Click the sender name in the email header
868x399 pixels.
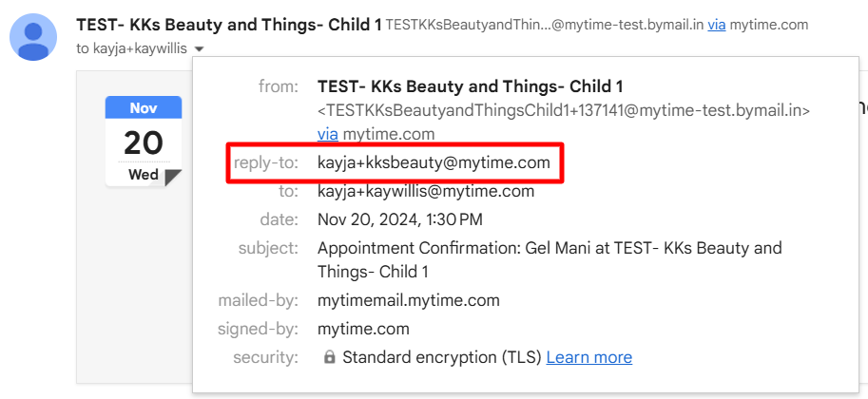(228, 25)
